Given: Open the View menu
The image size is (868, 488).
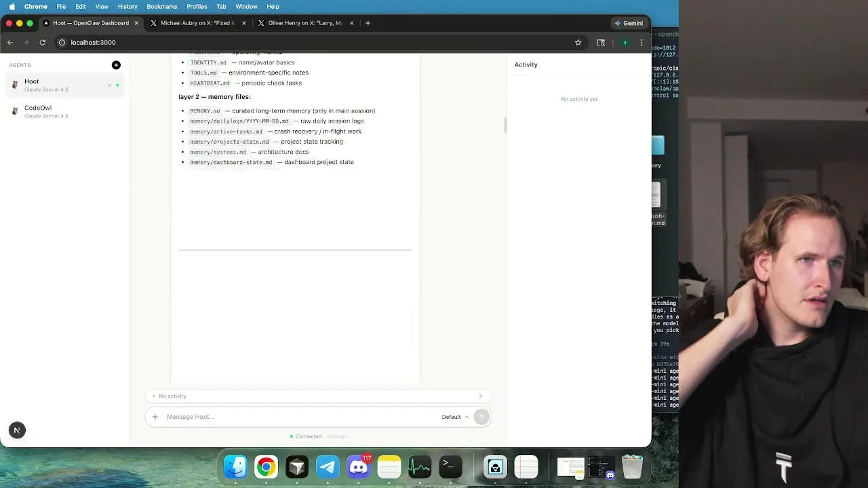Looking at the screenshot, I should [102, 7].
